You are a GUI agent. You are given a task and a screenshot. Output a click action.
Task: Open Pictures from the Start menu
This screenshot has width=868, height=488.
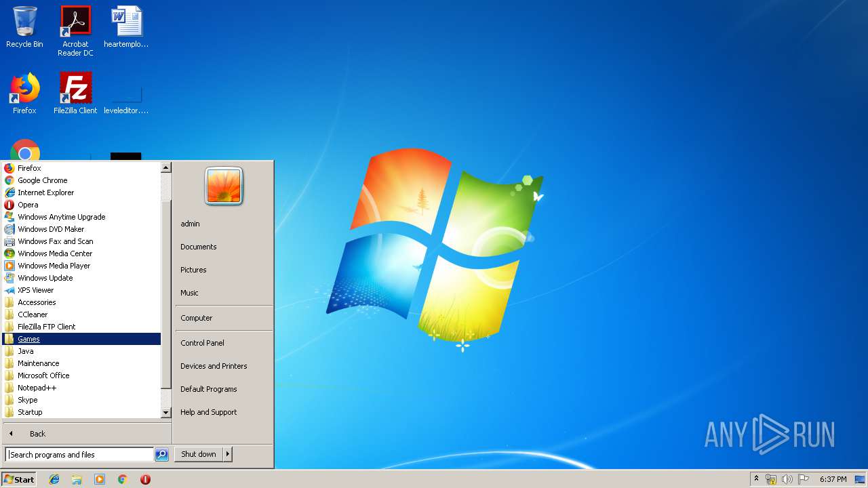(224, 270)
